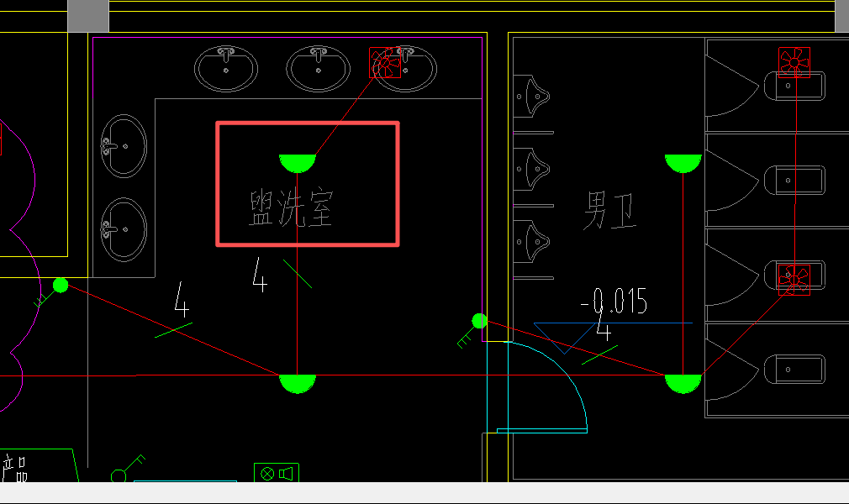849x504 pixels.
Task: Pick the upper ceiling light in the 盥洗室
Action: click(298, 164)
